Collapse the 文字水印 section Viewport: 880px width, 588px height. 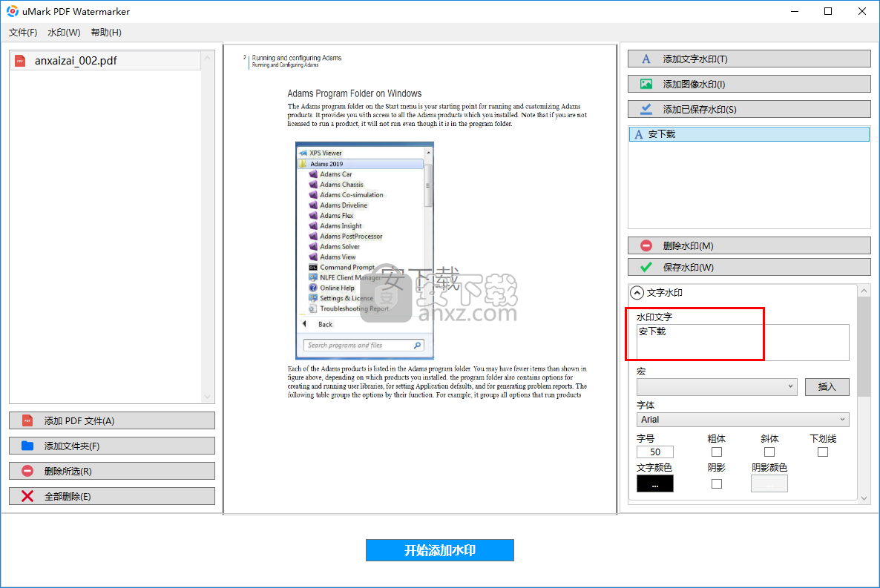637,293
